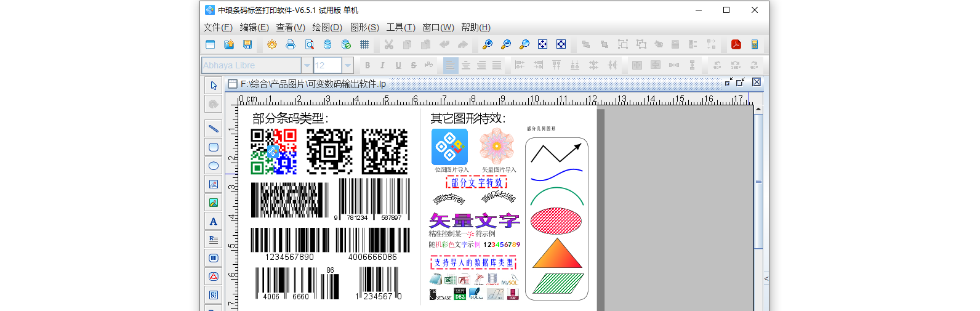
Task: Select the 部分文字特效 text box
Action: pyautogui.click(x=476, y=183)
